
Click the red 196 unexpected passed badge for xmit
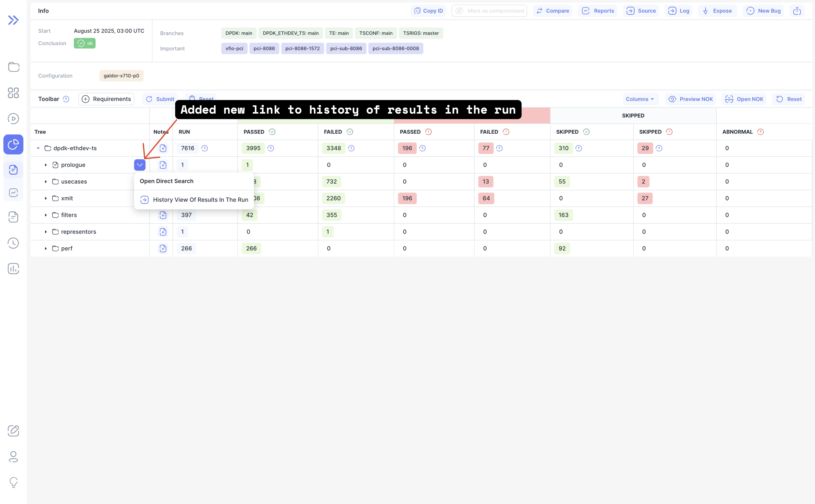(x=407, y=198)
